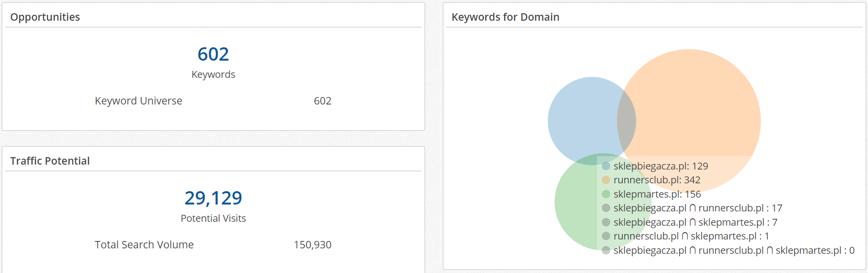
Task: Open the 29,129 Potential Visits figure
Action: 213,198
